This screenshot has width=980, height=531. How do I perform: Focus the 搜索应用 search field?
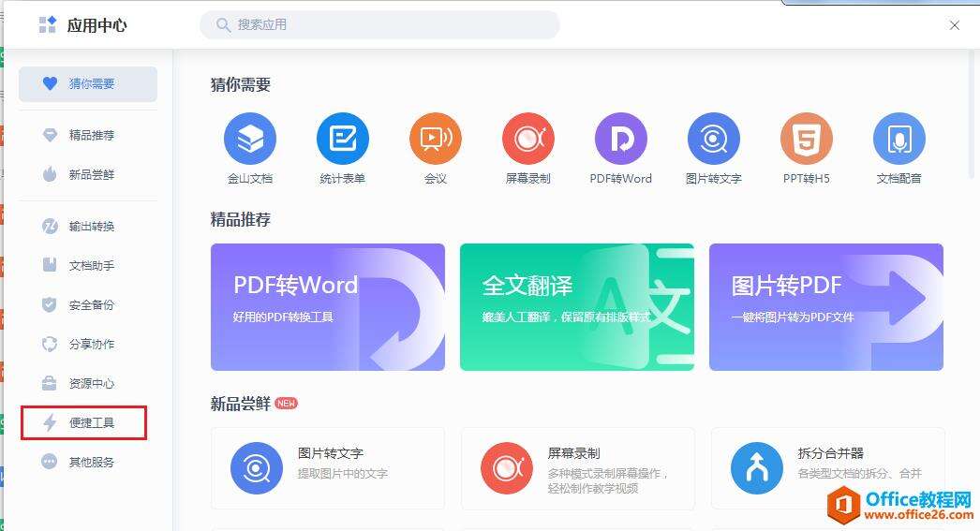coord(379,25)
